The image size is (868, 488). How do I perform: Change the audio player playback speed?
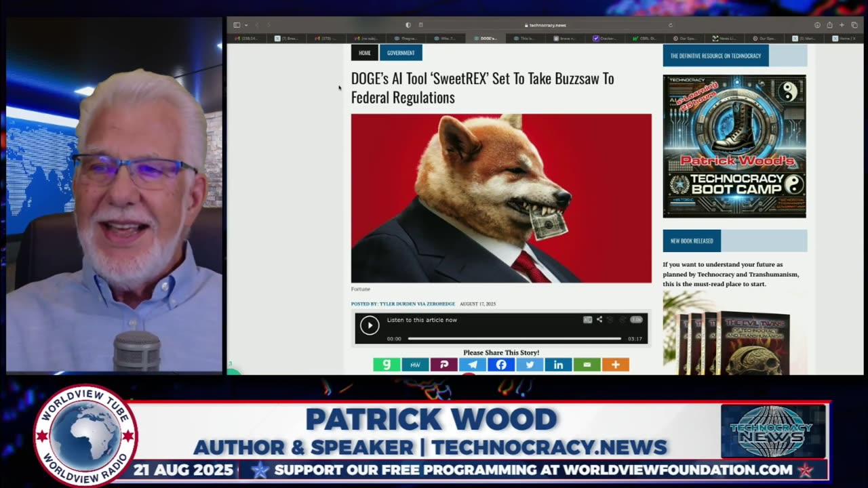tap(636, 319)
